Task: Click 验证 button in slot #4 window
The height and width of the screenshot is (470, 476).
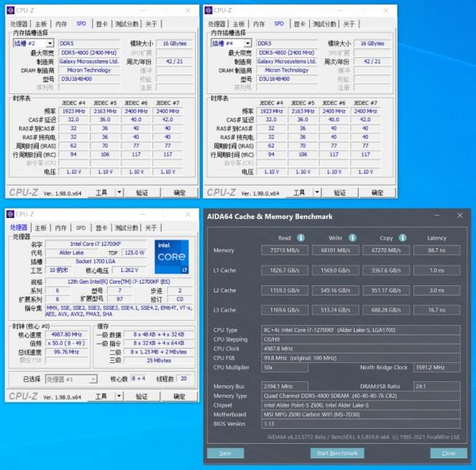Action: click(x=340, y=193)
